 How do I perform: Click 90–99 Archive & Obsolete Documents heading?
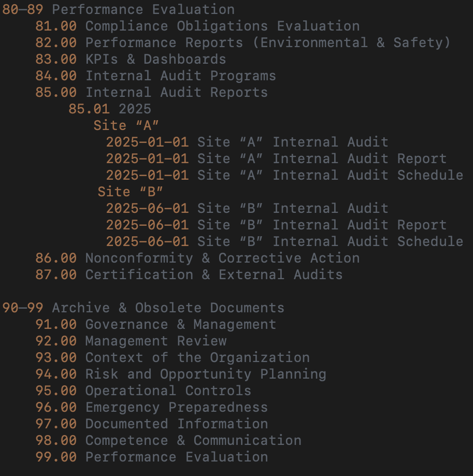(x=143, y=308)
